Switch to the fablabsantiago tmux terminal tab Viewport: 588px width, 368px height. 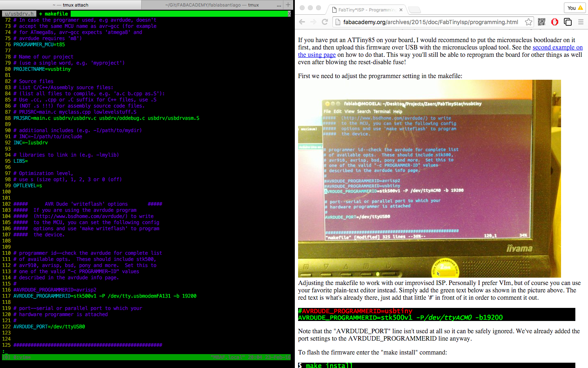tap(212, 5)
